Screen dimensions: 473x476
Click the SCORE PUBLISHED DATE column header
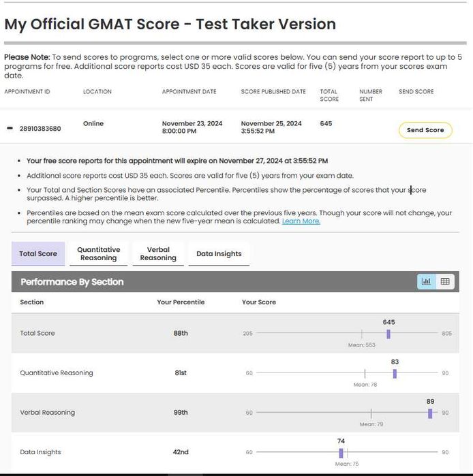point(273,92)
